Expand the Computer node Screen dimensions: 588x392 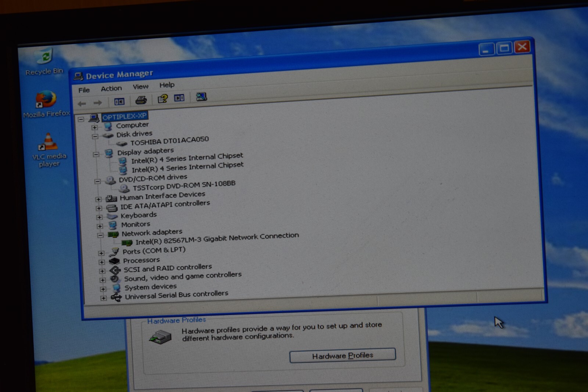click(x=94, y=127)
